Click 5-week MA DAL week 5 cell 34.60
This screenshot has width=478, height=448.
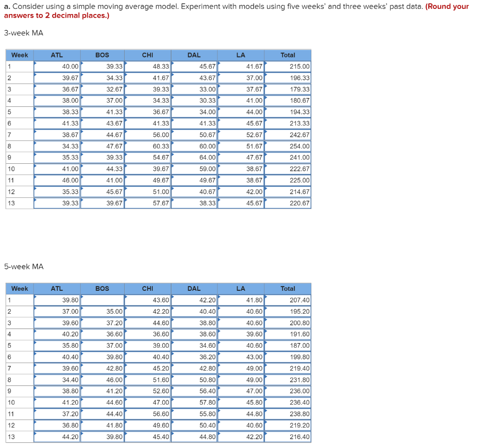pyautogui.click(x=195, y=346)
